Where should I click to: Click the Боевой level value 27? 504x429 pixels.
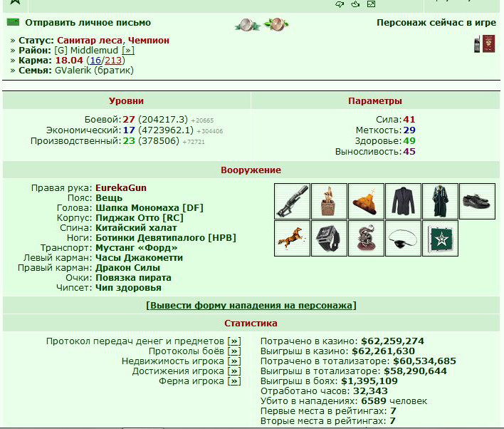129,120
